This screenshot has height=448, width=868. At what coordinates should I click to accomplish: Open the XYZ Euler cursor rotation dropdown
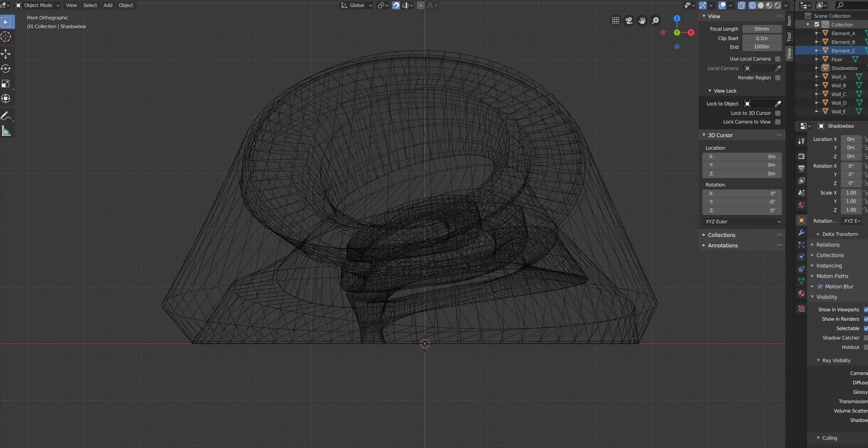coord(742,222)
